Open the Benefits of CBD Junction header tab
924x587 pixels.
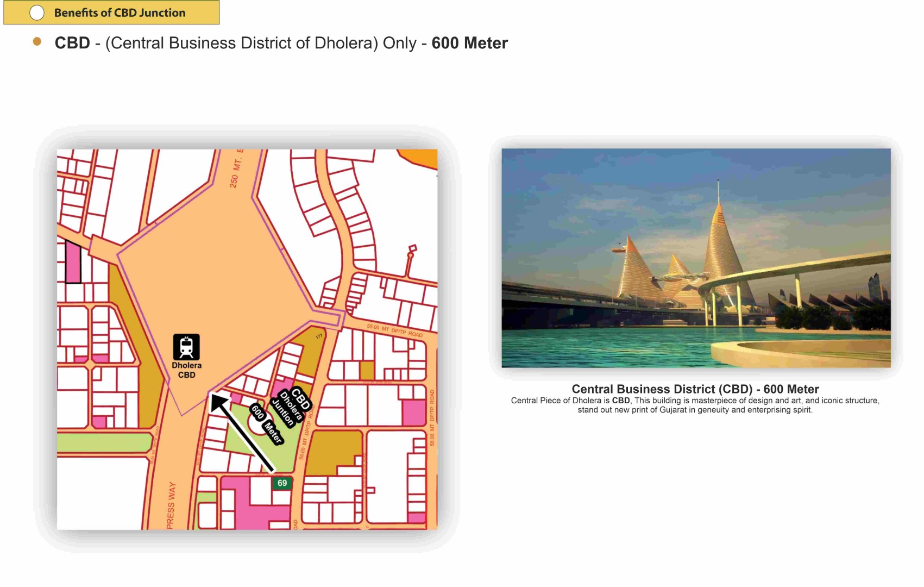[x=120, y=13]
